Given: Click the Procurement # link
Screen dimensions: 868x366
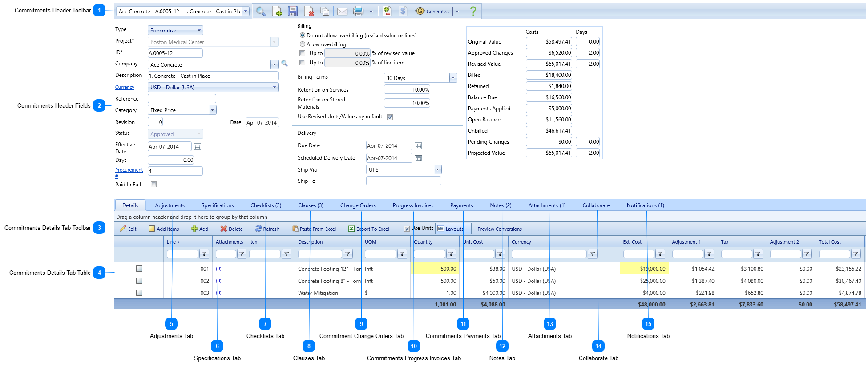Looking at the screenshot, I should coord(129,173).
